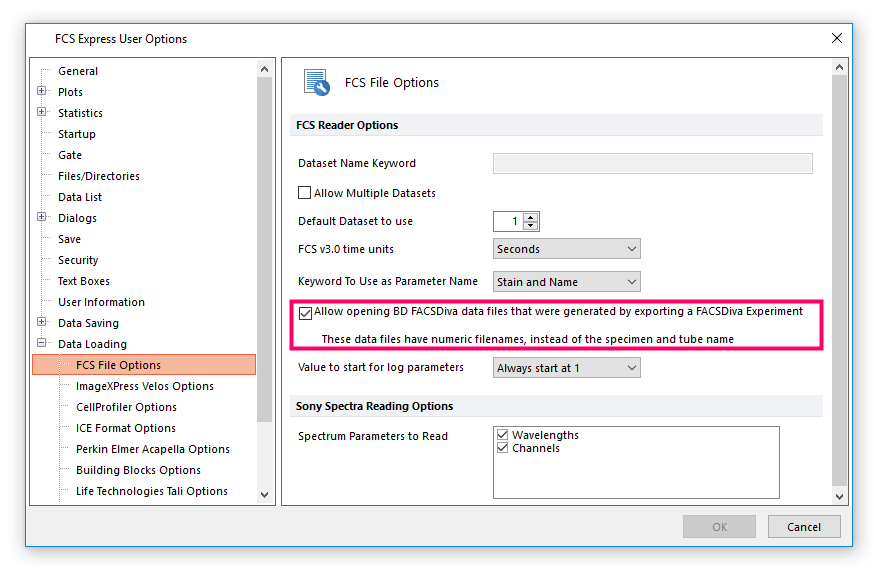This screenshot has height=578, width=874.
Task: Open Perkin Elmer Acapella Options
Action: 153,449
